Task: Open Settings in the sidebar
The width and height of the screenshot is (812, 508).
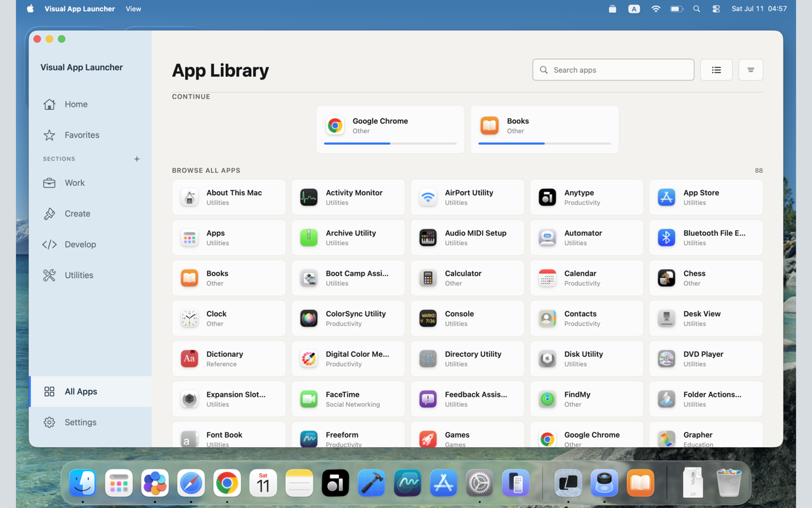Action: pyautogui.click(x=90, y=422)
